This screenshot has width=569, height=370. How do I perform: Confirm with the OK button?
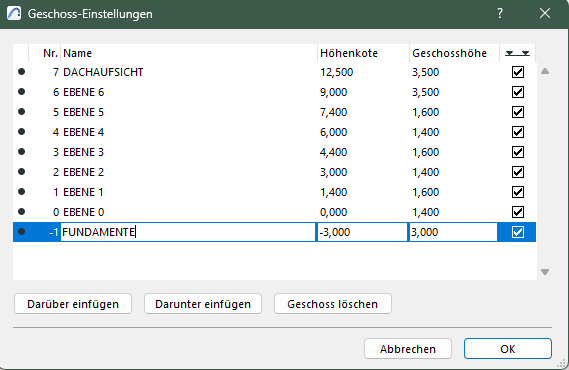[508, 349]
